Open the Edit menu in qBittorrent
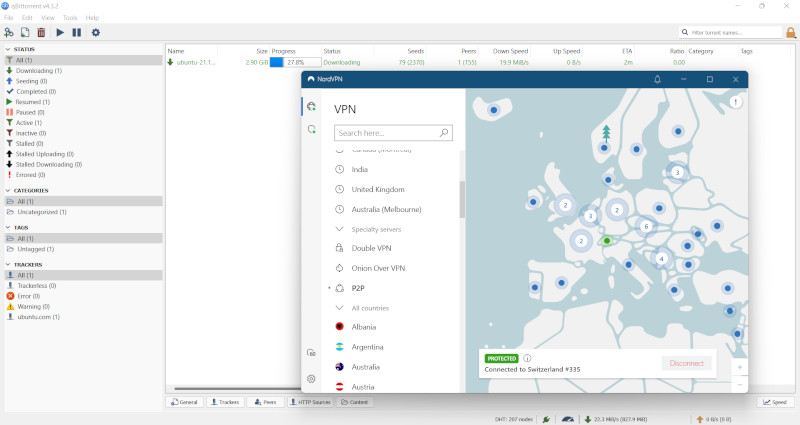Screen dimensions: 800x425 [x=27, y=18]
